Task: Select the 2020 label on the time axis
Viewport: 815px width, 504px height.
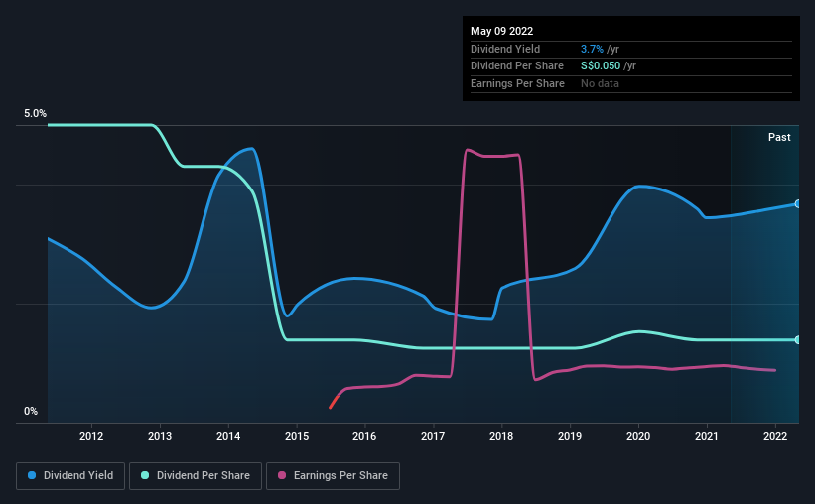Action: (x=638, y=436)
